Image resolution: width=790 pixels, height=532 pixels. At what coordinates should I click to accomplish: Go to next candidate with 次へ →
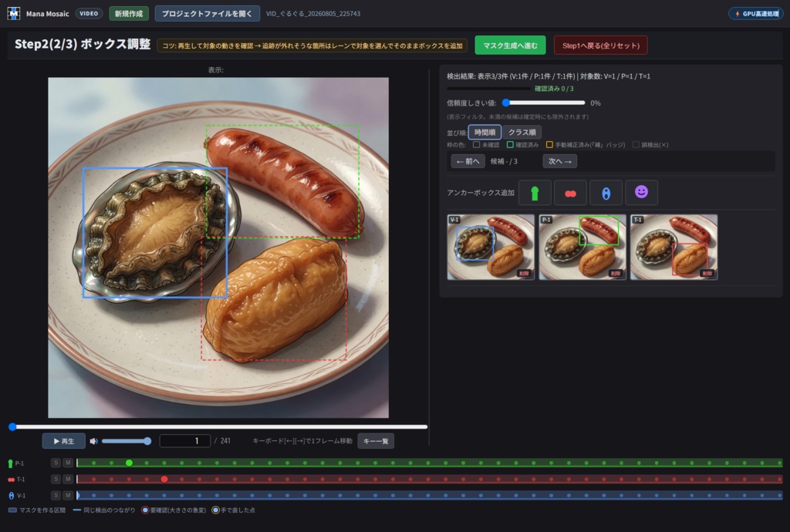[x=560, y=161]
